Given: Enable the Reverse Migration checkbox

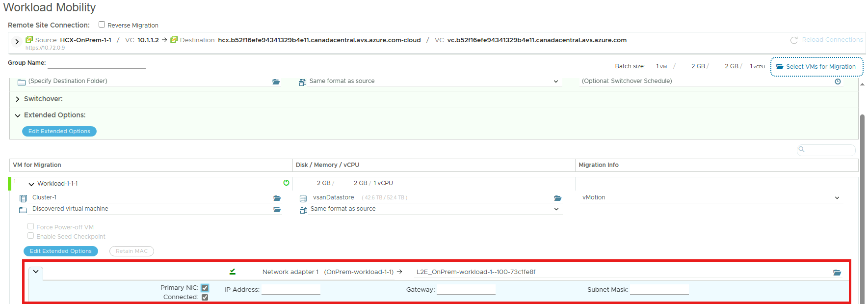Looking at the screenshot, I should pos(102,25).
